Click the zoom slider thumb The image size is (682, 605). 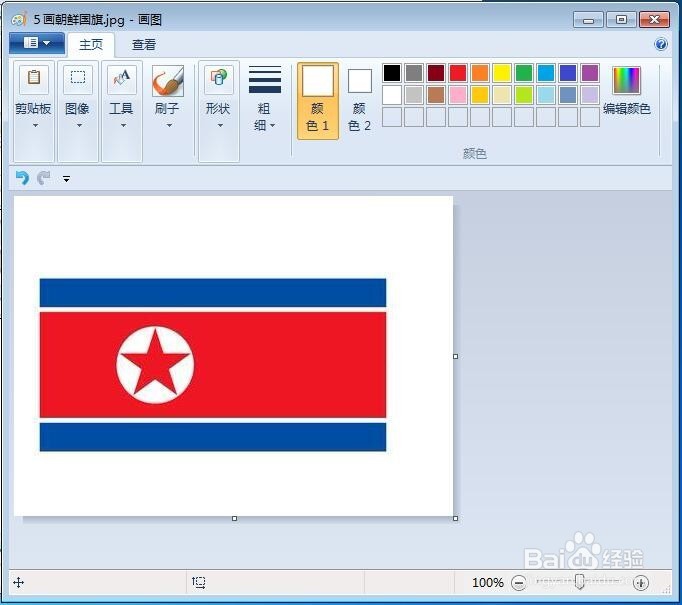point(579,582)
